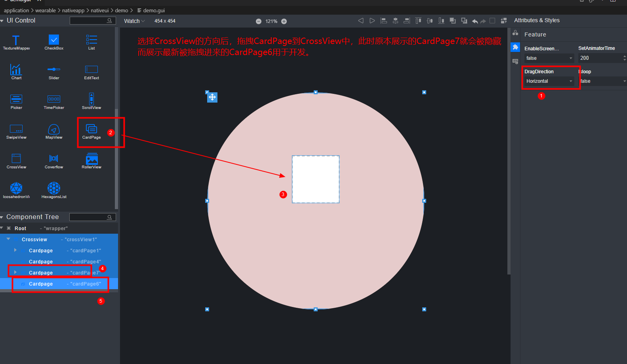Click the Component Tree search field

click(89, 217)
